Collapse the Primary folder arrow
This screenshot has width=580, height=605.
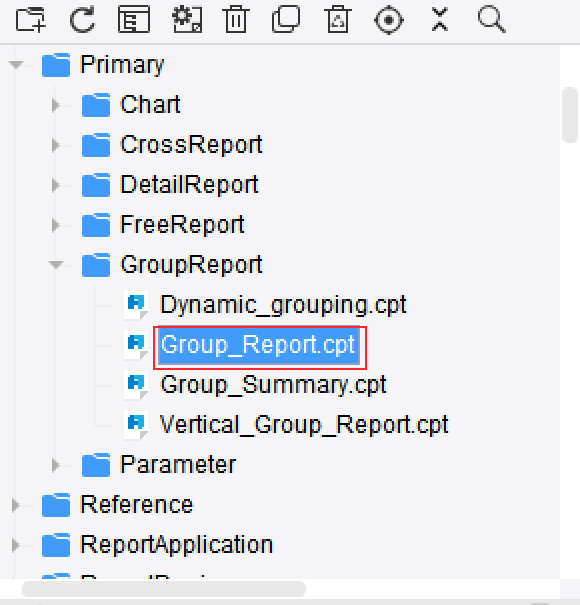pos(16,64)
